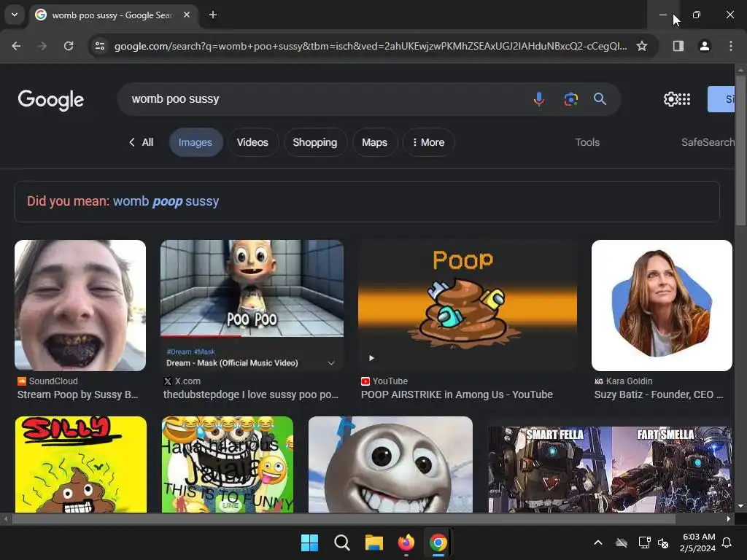Start voice search with microphone icon

pyautogui.click(x=539, y=99)
